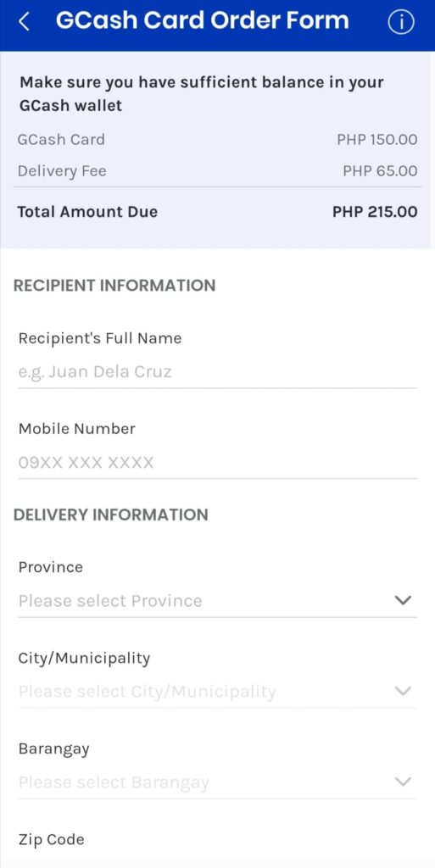Viewport: 435px width, 868px height.
Task: Tap the Delivery Fee label
Action: pos(62,171)
